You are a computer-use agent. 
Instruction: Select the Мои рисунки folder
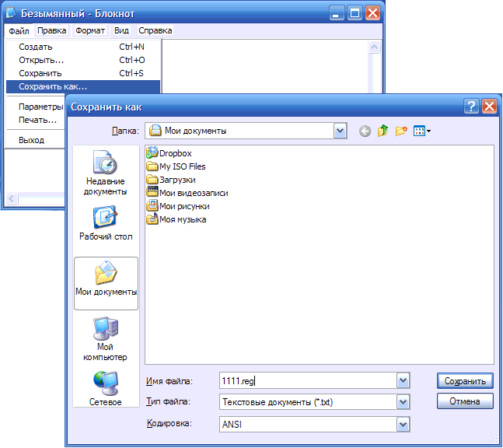[178, 206]
